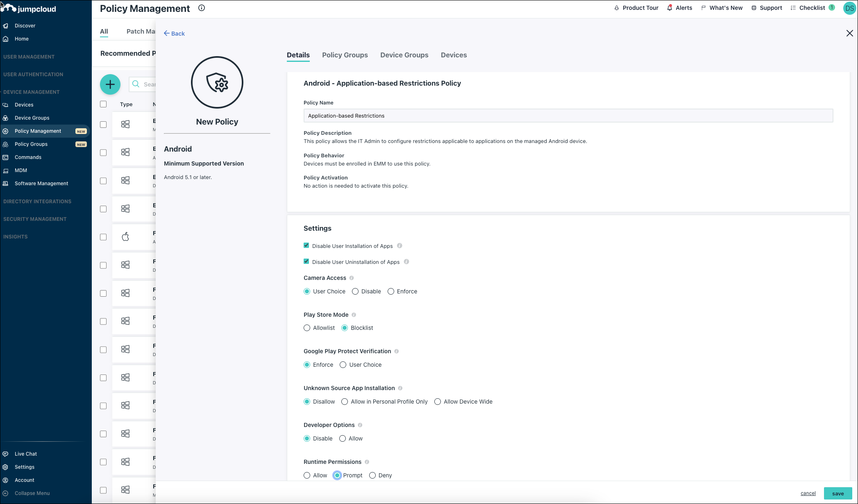Image resolution: width=858 pixels, height=504 pixels.
Task: Uncheck Disable User Installation of Apps
Action: click(306, 245)
